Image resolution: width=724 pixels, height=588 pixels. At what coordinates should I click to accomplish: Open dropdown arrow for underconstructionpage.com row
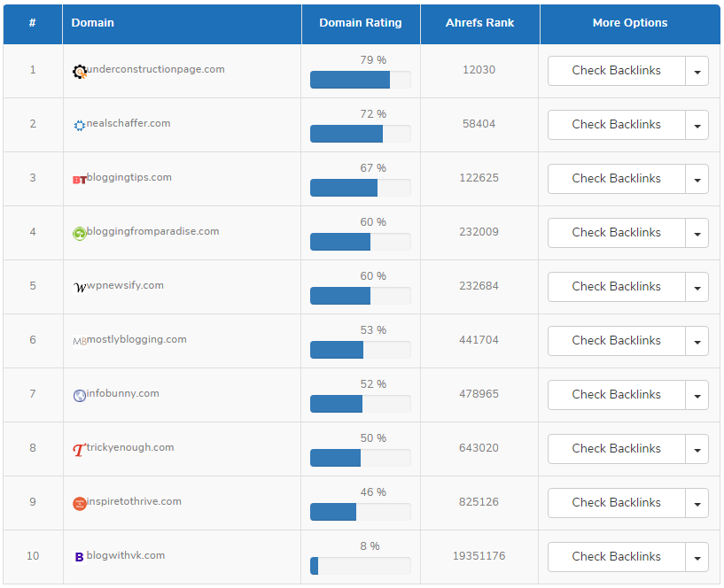pyautogui.click(x=697, y=71)
